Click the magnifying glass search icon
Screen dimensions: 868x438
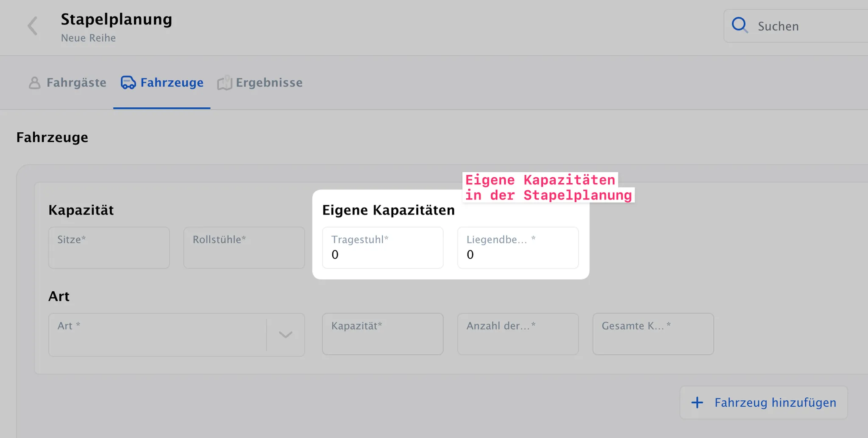coord(740,25)
